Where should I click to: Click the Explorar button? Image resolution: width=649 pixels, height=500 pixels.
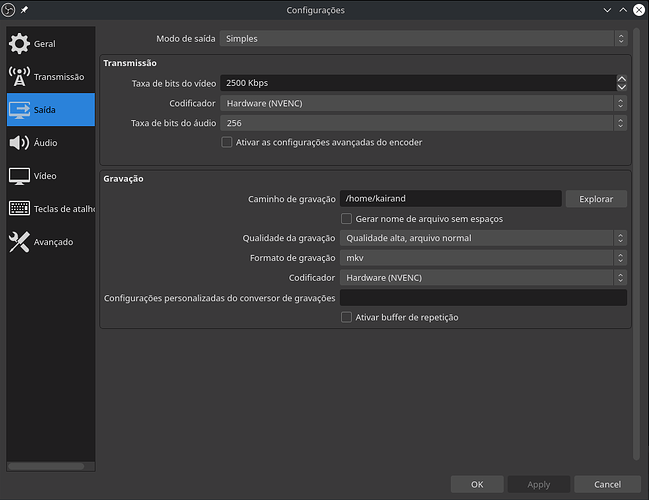(596, 199)
